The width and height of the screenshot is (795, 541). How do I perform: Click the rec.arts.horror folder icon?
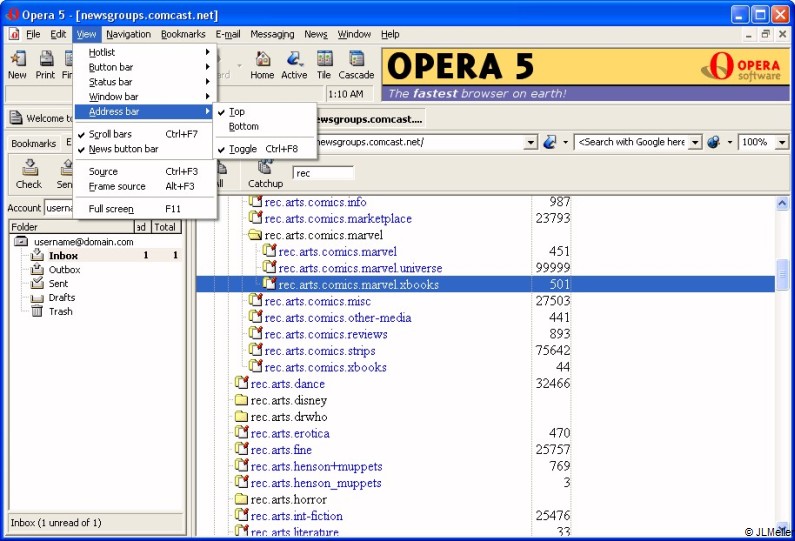pos(241,499)
